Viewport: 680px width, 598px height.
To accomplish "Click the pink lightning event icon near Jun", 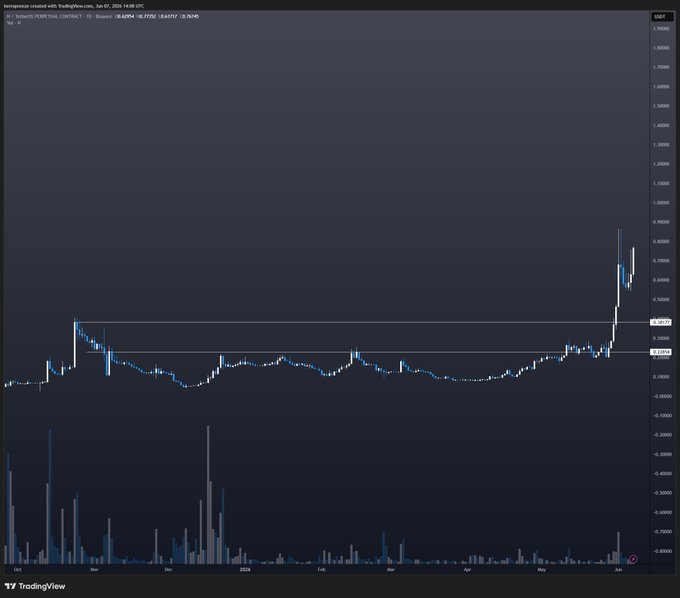I will tap(633, 559).
